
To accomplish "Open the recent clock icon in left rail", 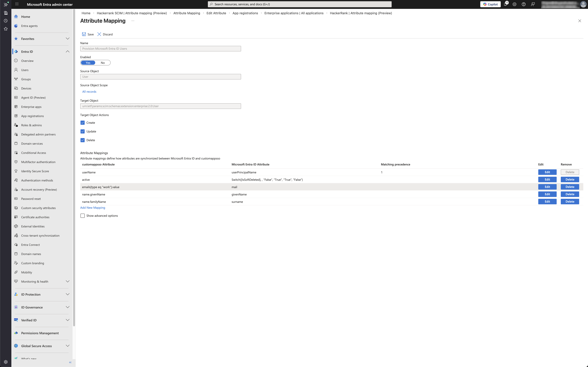I will [6, 21].
